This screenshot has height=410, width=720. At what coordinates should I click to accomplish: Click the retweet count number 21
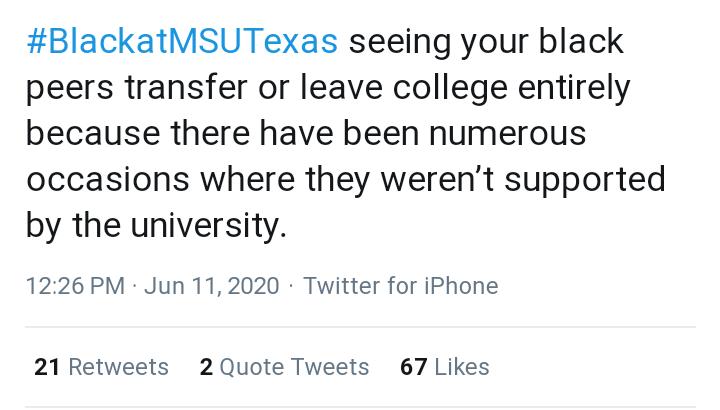pos(47,367)
